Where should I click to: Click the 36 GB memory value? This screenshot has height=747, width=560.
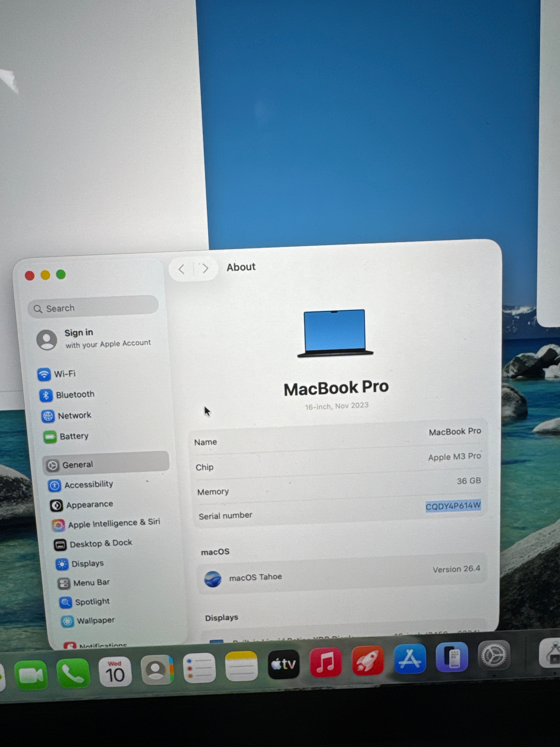click(469, 481)
